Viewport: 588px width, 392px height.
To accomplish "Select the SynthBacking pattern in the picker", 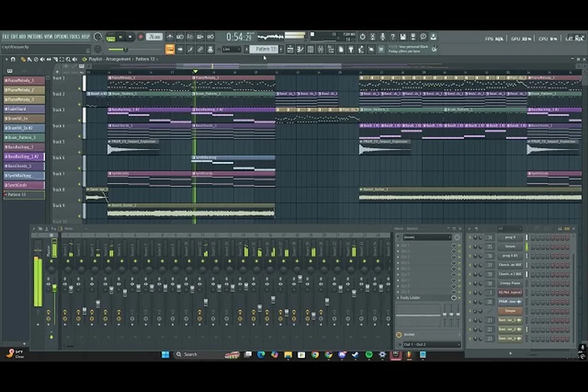I will coord(24,175).
